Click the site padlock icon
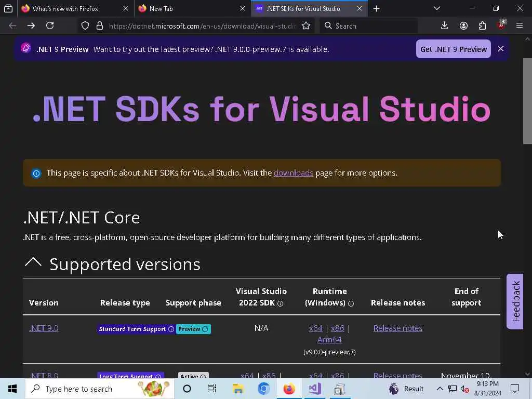Image resolution: width=532 pixels, height=399 pixels. [x=99, y=26]
